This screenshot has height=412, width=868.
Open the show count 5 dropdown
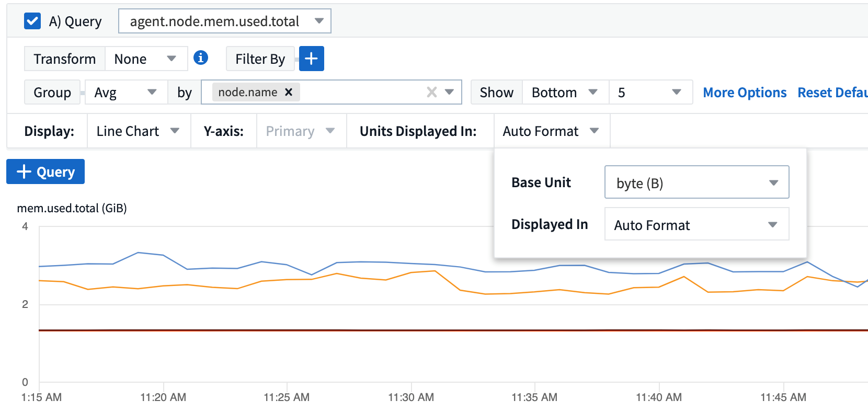(650, 93)
